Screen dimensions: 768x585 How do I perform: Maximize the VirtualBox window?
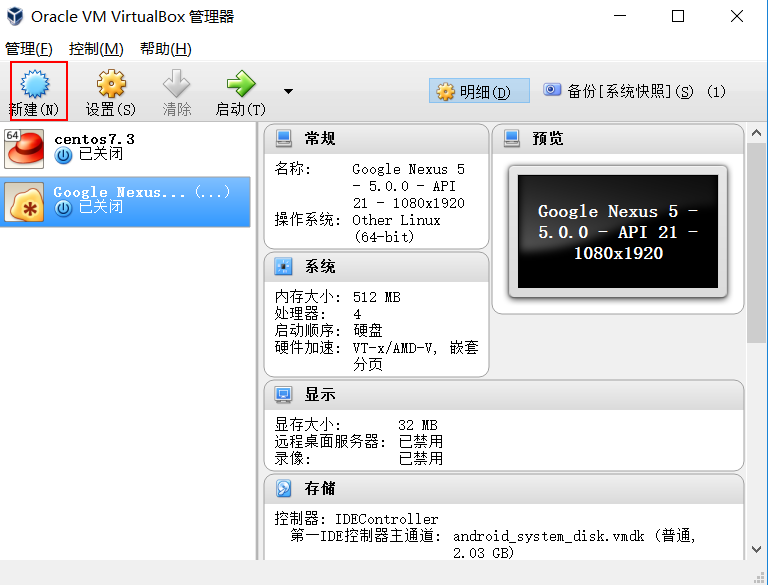(678, 16)
